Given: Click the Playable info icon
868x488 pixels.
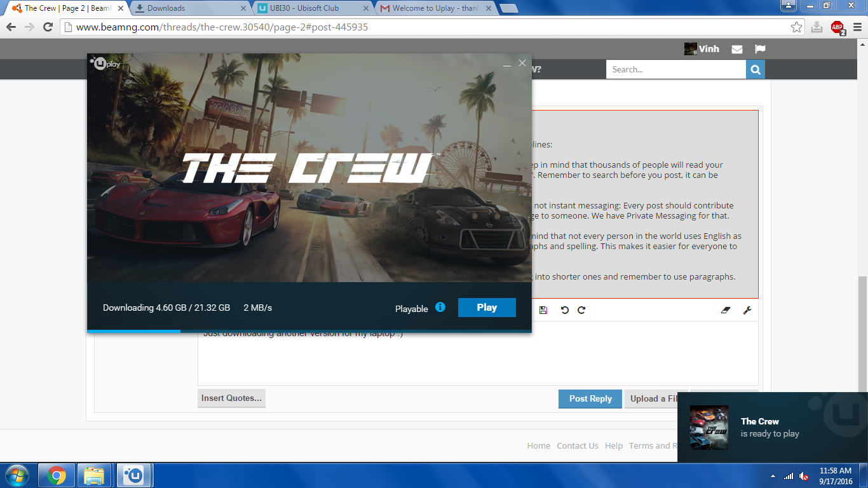Looking at the screenshot, I should [440, 308].
